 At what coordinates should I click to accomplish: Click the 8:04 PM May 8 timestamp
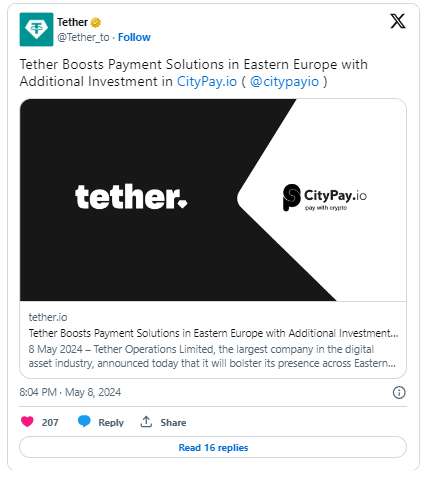70,392
